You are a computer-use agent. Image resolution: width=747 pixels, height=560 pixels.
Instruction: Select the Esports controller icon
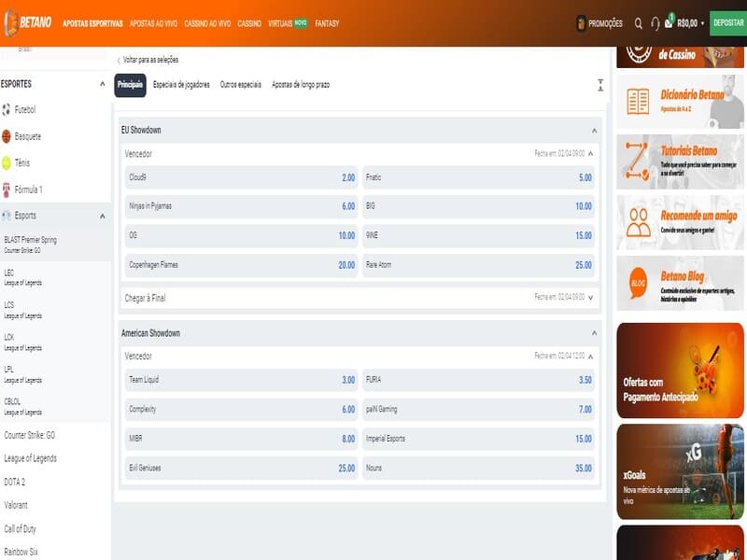[7, 216]
